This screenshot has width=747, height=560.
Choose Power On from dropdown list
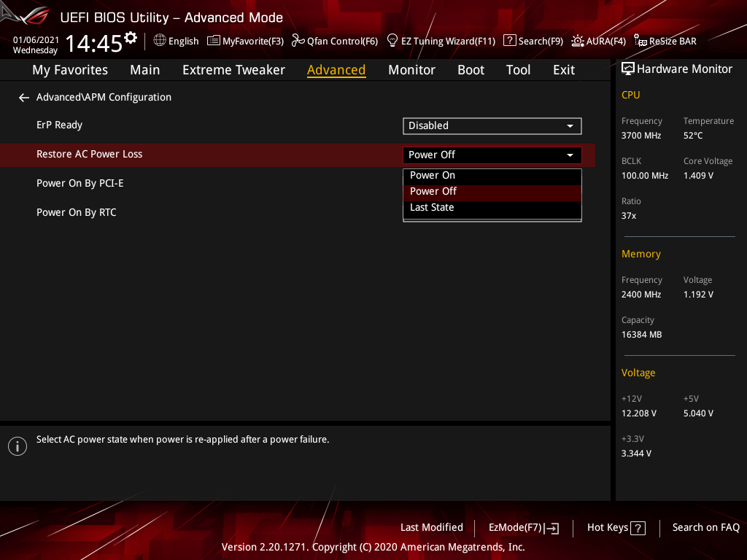[492, 176]
